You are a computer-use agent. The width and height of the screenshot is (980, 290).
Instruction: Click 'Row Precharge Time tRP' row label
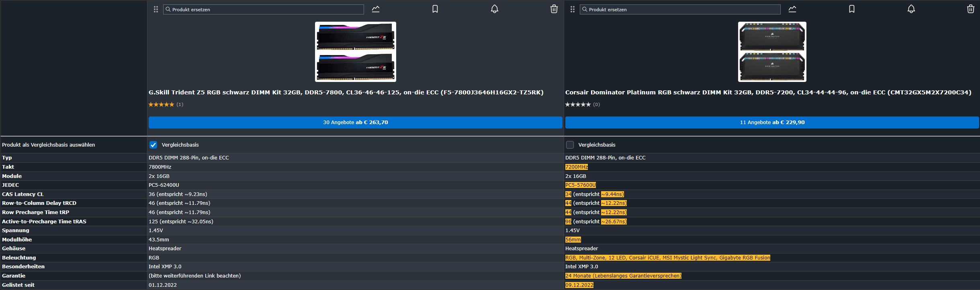pyautogui.click(x=36, y=212)
